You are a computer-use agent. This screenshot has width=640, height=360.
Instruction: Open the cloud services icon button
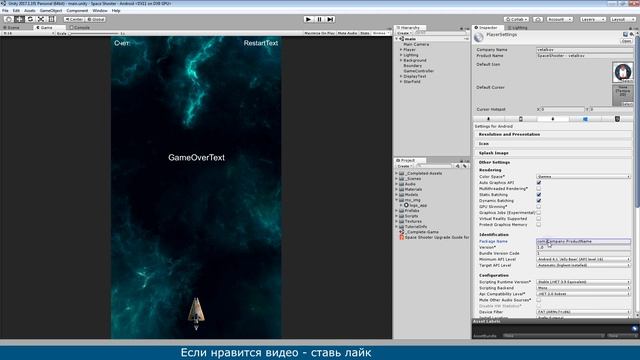pos(538,19)
